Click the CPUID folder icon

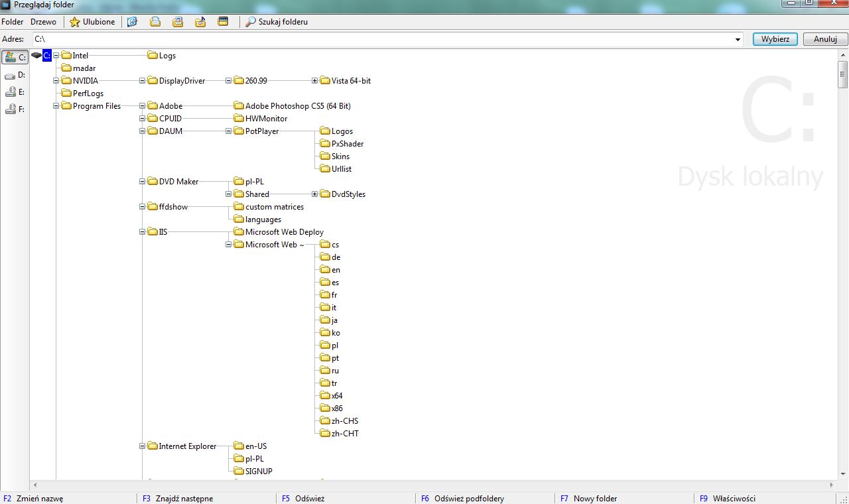(x=153, y=119)
